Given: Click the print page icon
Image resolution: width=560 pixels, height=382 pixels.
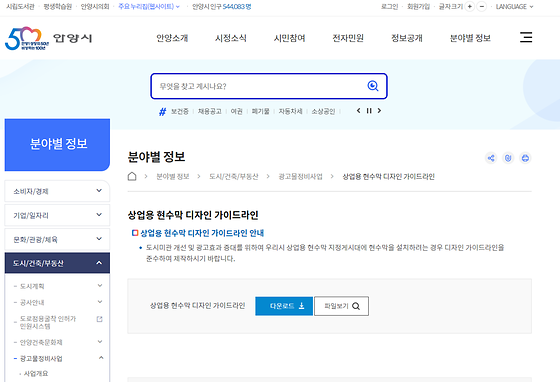Looking at the screenshot, I should (x=525, y=158).
